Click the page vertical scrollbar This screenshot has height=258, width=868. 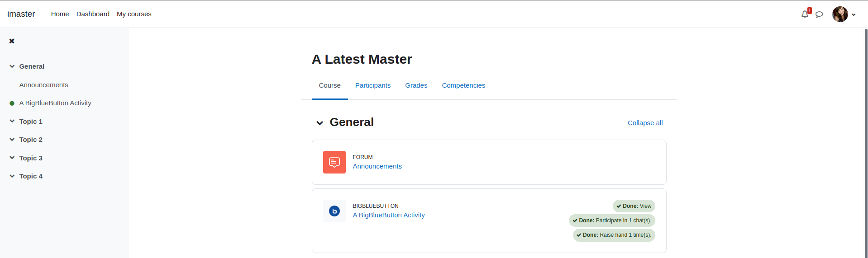click(x=866, y=143)
